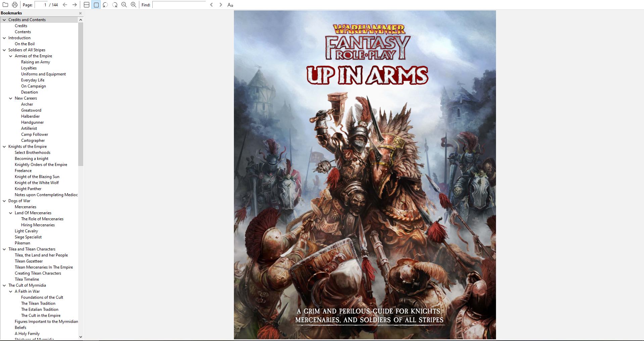The width and height of the screenshot is (644, 341).
Task: Collapse the New Careers subsection
Action: (11, 98)
